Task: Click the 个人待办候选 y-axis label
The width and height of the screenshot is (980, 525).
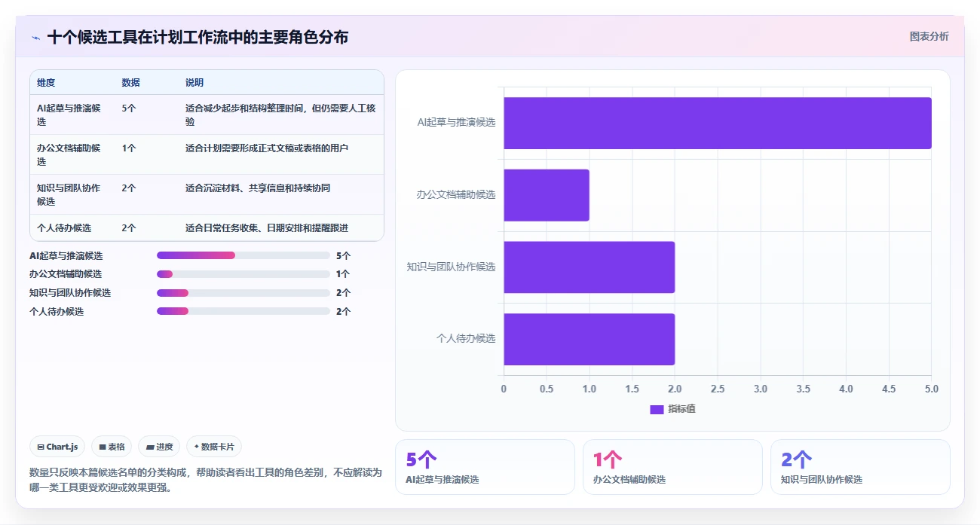Action: 466,339
